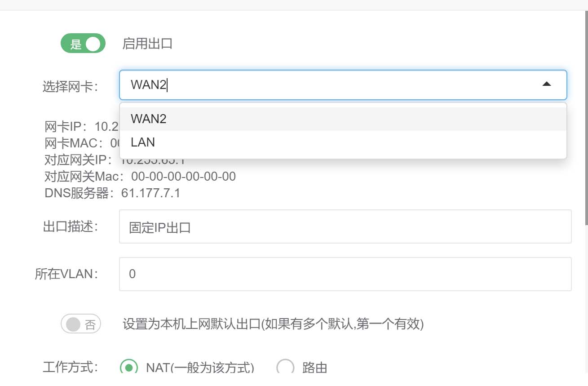The height and width of the screenshot is (386, 588).
Task: Choose 路由 as the working mode
Action: click(285, 367)
